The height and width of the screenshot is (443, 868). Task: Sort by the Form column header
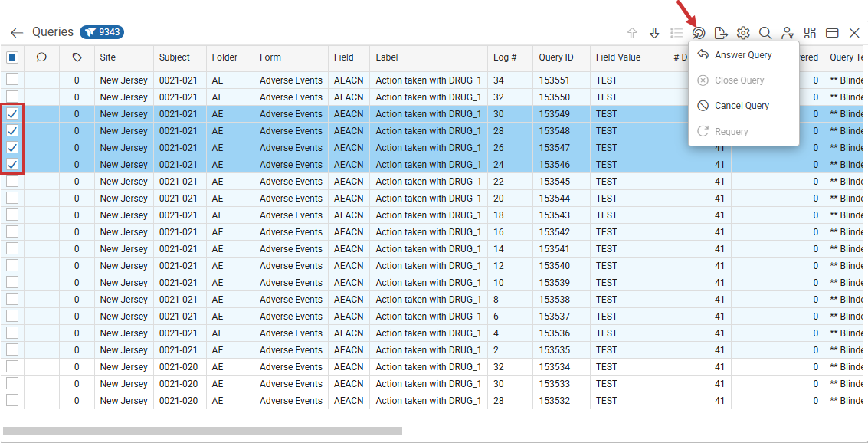coord(291,57)
